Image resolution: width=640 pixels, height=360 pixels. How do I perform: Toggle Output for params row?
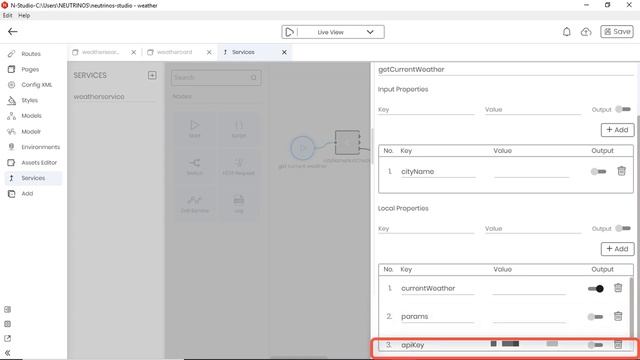pyautogui.click(x=595, y=317)
